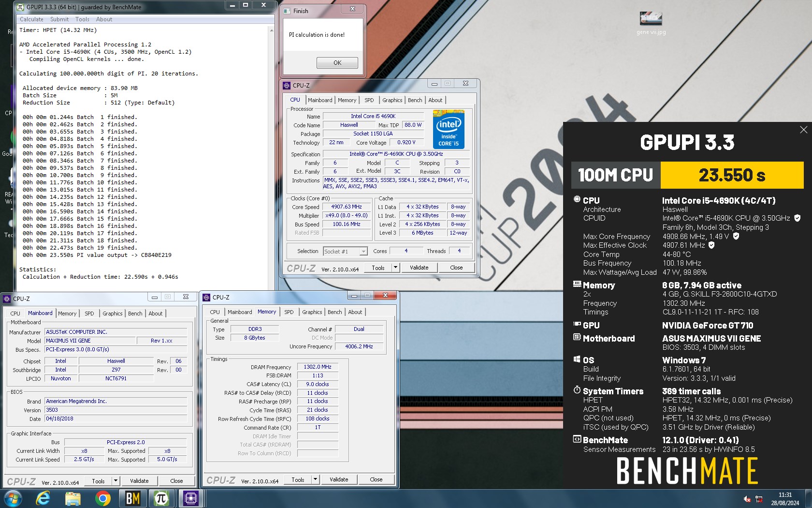Click Validate in the CPU-Z Mainboard window
The image size is (812, 508).
(139, 481)
